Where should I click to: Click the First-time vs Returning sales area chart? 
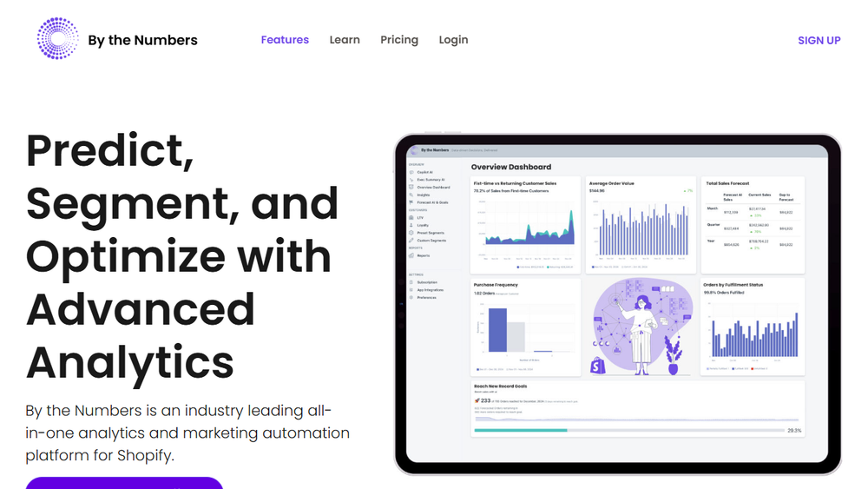[525, 230]
